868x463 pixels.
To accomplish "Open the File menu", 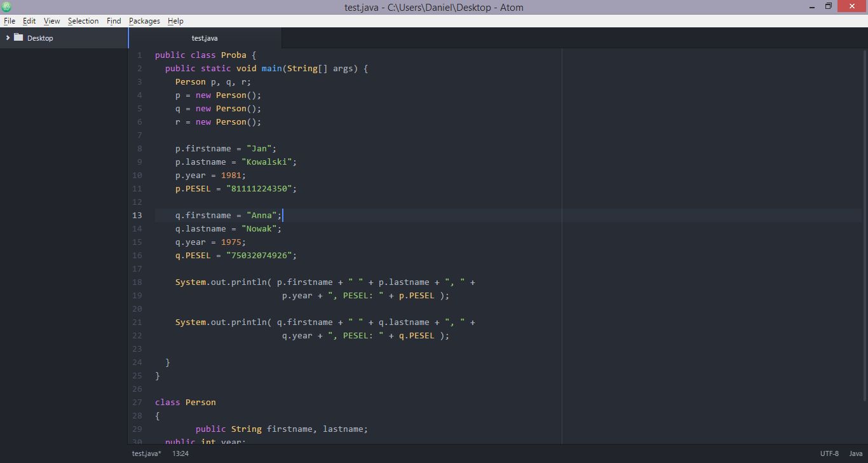I will pos(10,21).
